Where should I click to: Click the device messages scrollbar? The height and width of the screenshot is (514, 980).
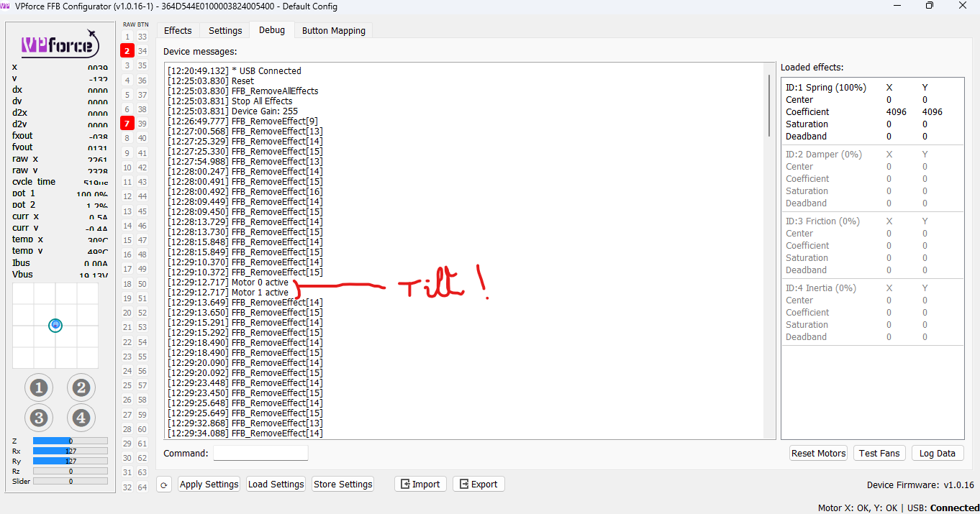(770, 104)
